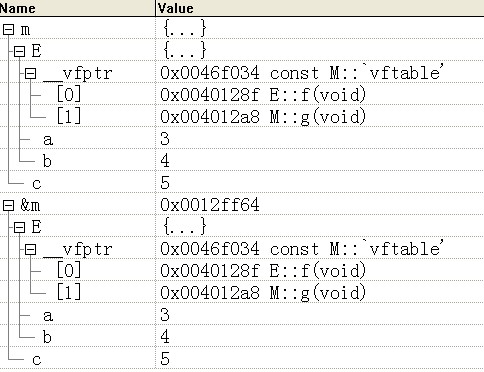Select member b under m's E
Screen dimensions: 484x372
[x=47, y=161]
